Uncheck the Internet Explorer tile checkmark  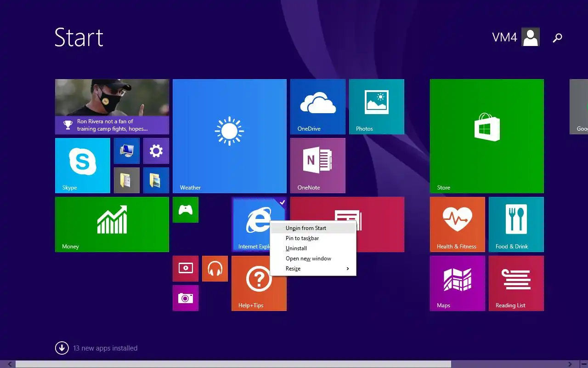[x=282, y=202]
